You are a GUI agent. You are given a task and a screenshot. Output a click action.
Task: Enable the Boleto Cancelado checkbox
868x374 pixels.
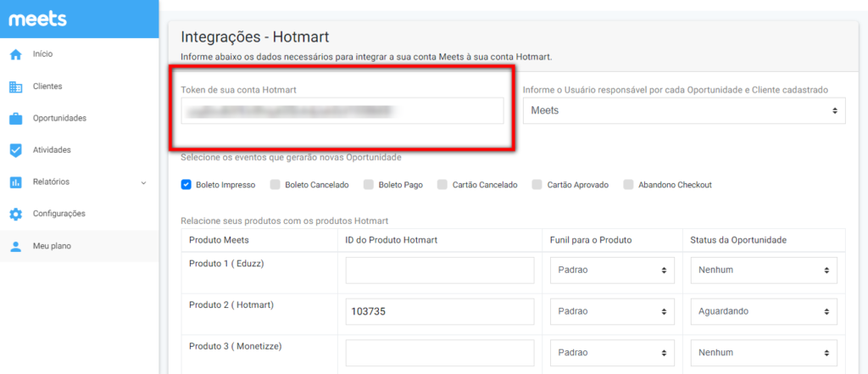(275, 185)
